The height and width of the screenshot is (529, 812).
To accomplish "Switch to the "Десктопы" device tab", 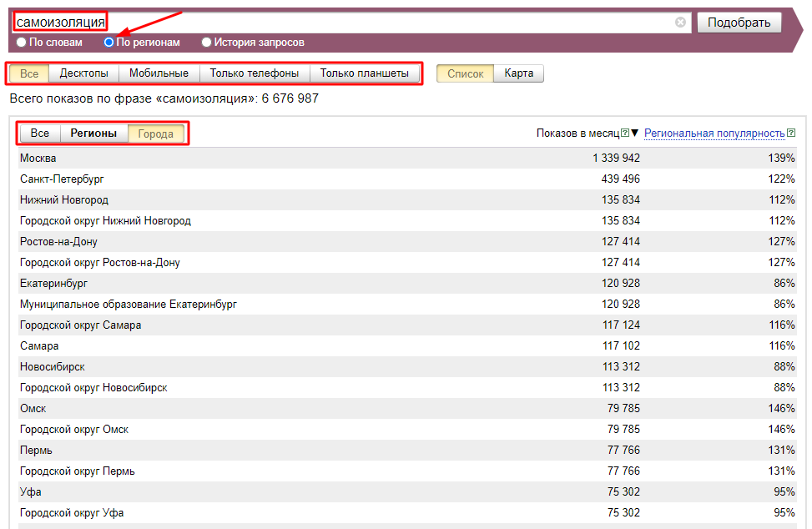I will point(83,73).
